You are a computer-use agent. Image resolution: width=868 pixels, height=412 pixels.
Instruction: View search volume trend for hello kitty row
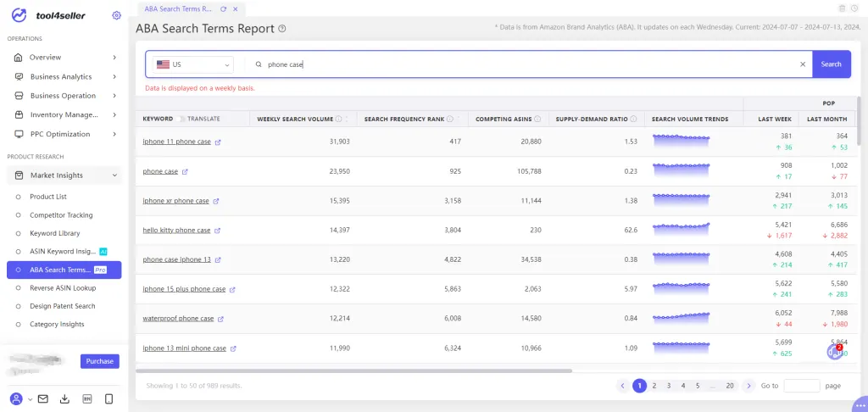(x=681, y=231)
